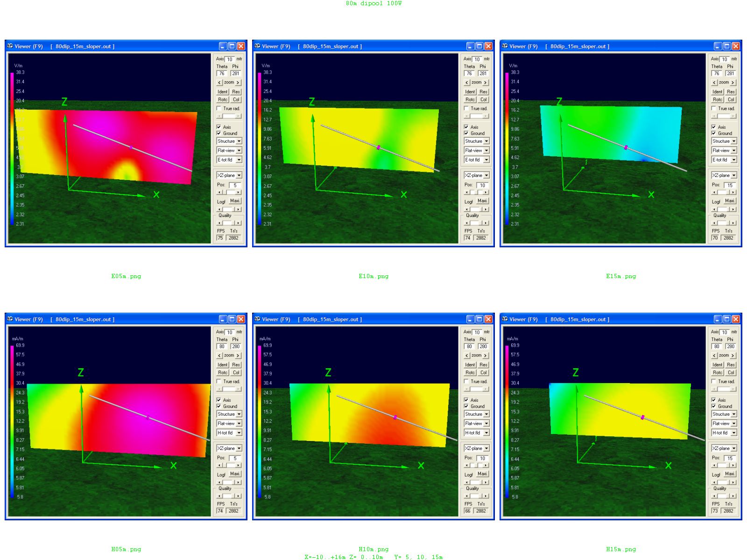The width and height of the screenshot is (747, 560).
Task: Enable True rad. checkbox in E05m viewer
Action: click(219, 108)
